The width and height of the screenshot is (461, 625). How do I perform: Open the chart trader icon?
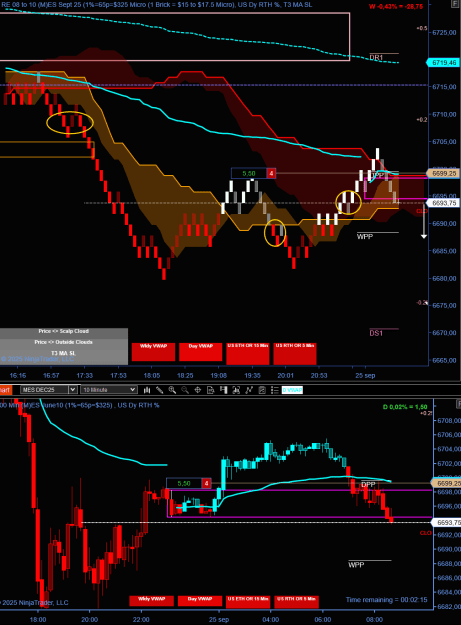click(x=223, y=390)
